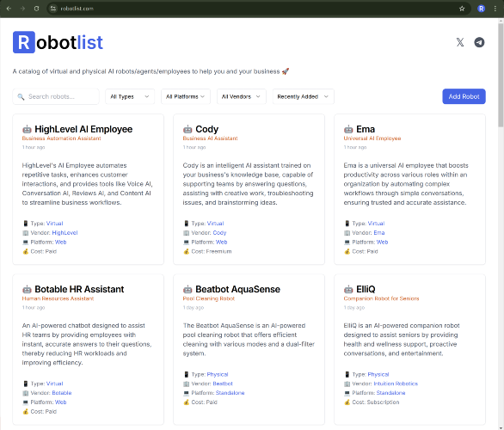Select the Standalone platform link under Beatbot
504x430 pixels.
coord(230,393)
